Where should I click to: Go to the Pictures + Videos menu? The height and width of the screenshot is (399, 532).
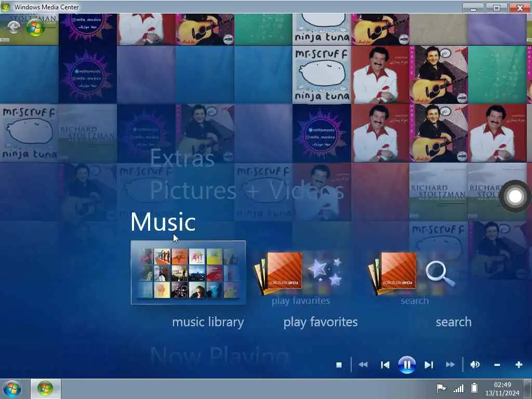pyautogui.click(x=247, y=190)
